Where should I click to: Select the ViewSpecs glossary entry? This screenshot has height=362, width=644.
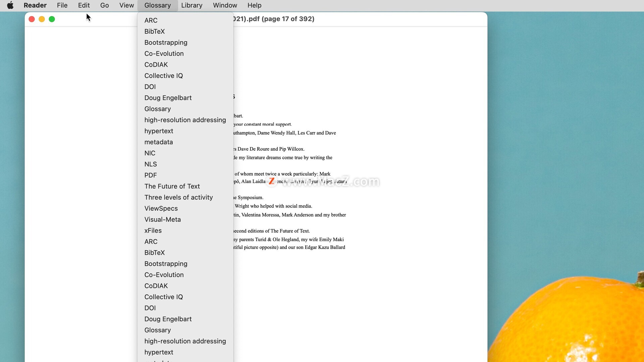click(185, 208)
